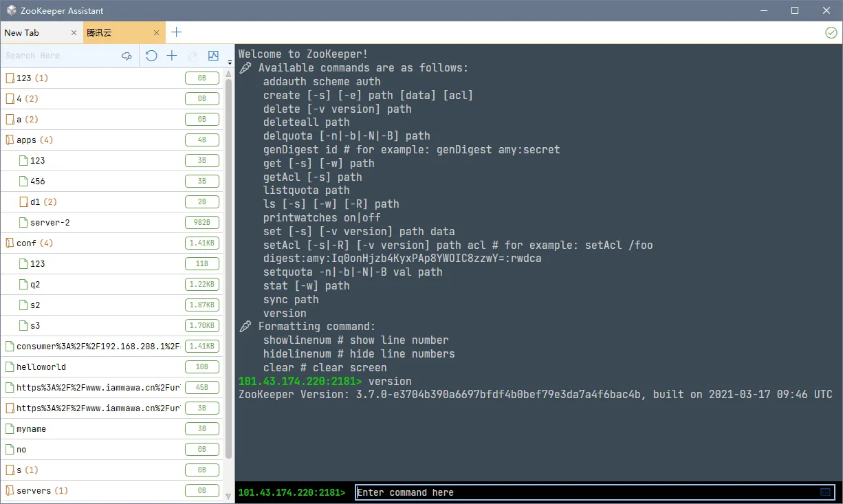This screenshot has height=504, width=843.
Task: Click the 11B size badge
Action: click(202, 264)
